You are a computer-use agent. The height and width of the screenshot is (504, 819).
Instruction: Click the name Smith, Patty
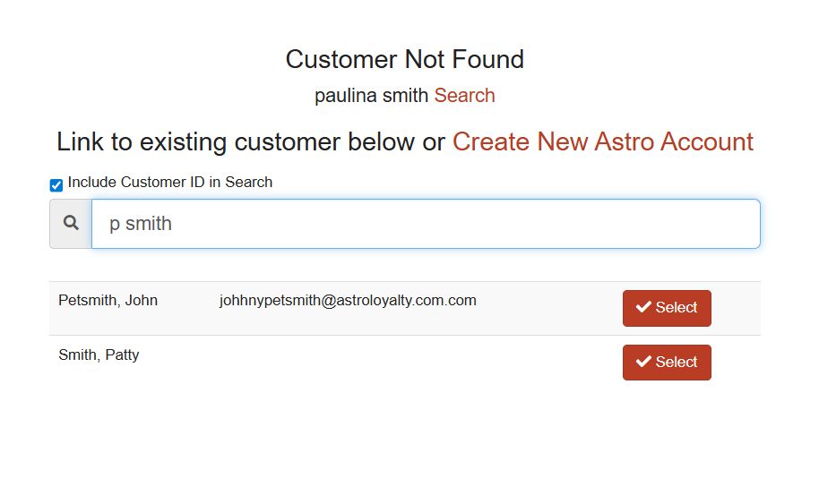[x=99, y=355]
